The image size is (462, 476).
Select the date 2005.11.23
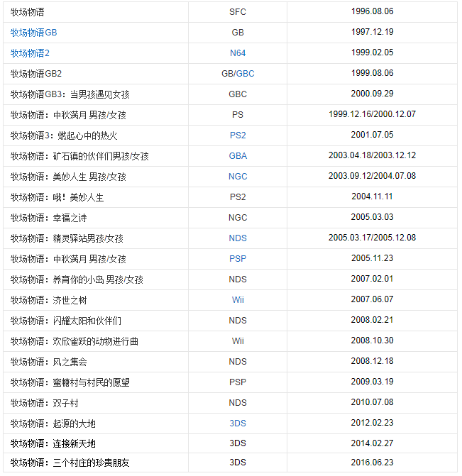pyautogui.click(x=372, y=258)
